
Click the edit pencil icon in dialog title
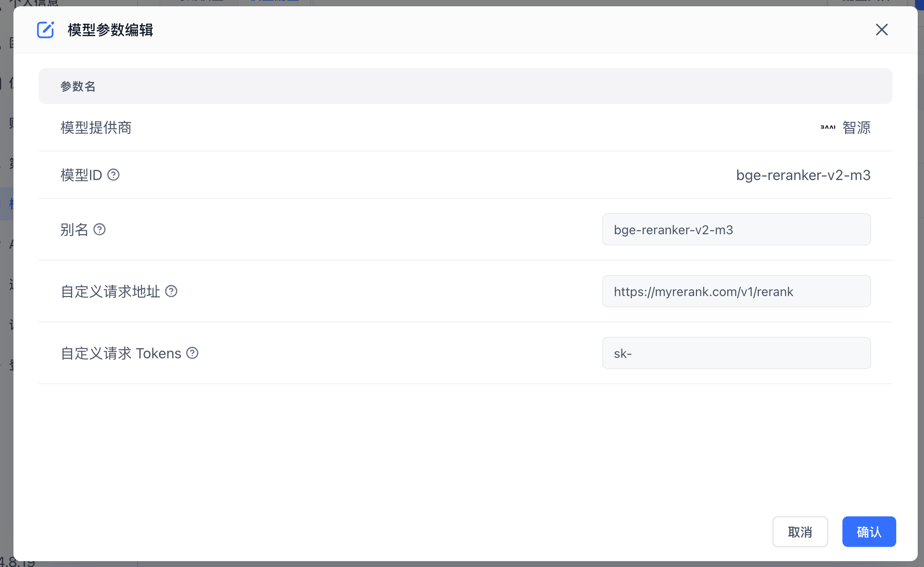tap(45, 30)
